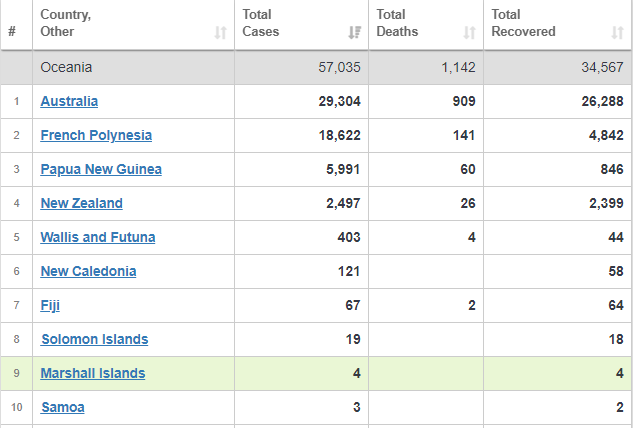This screenshot has width=633, height=428.
Task: Click Australia's total cases value 29,304
Action: tap(340, 101)
